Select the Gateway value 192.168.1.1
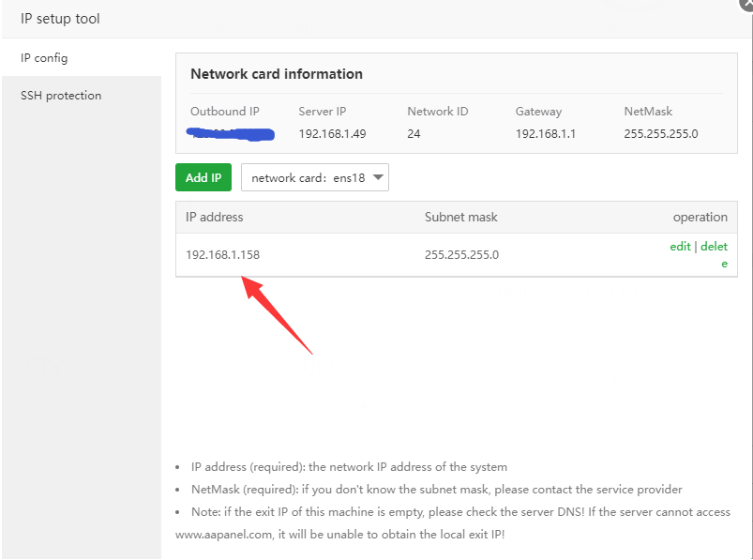 546,134
